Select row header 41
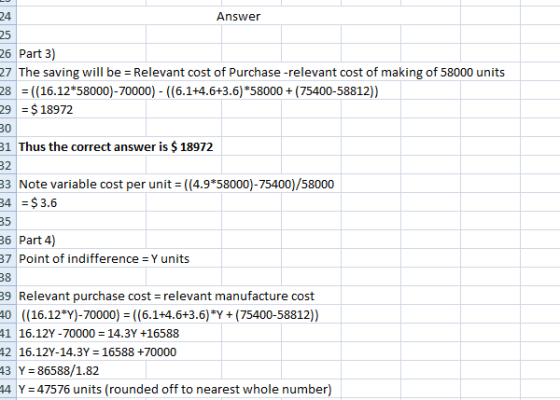Viewport: 560px width, 400px height. [8, 333]
